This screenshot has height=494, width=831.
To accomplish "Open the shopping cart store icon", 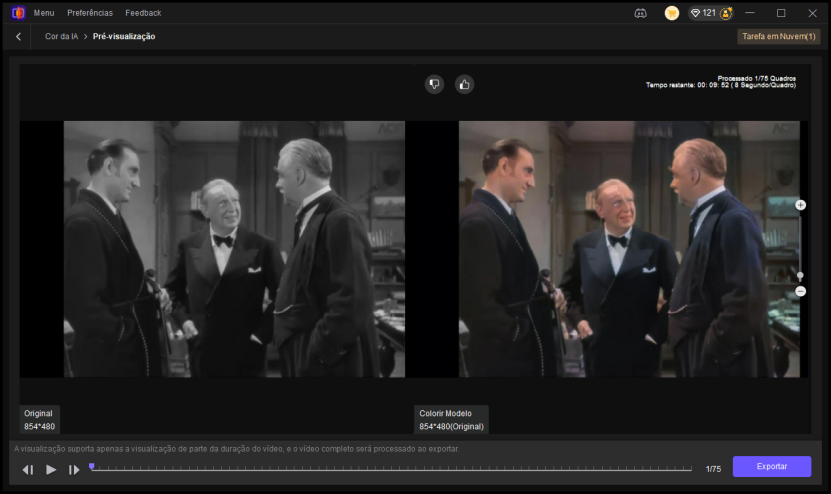I will pos(671,13).
